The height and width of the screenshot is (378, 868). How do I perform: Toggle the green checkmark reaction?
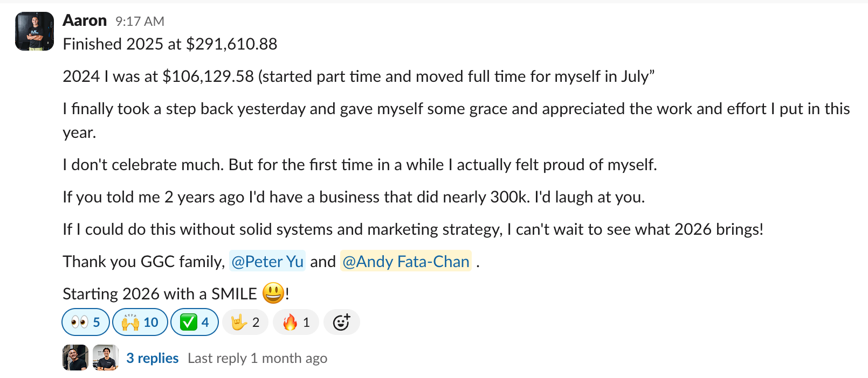click(194, 322)
